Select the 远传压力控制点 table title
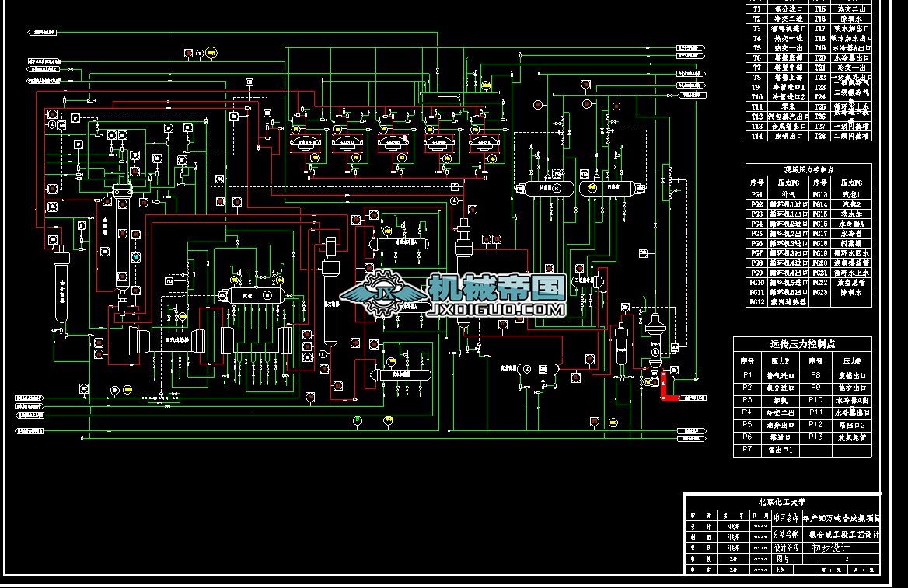The height and width of the screenshot is (588, 908). click(802, 344)
